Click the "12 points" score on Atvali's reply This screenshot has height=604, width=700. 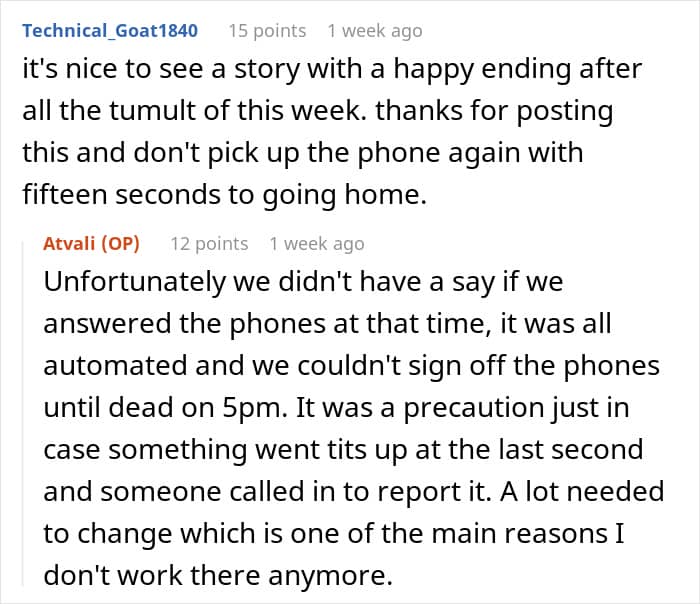(x=209, y=243)
